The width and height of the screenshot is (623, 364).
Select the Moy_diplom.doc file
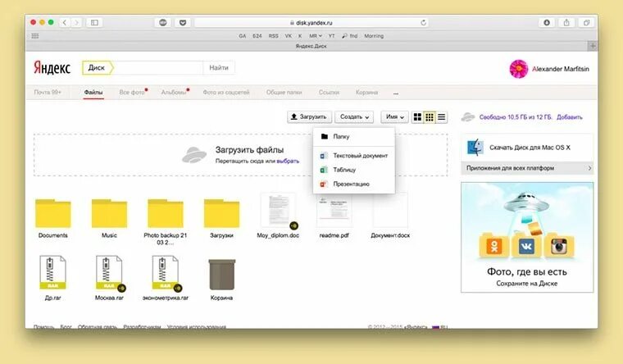pos(278,216)
